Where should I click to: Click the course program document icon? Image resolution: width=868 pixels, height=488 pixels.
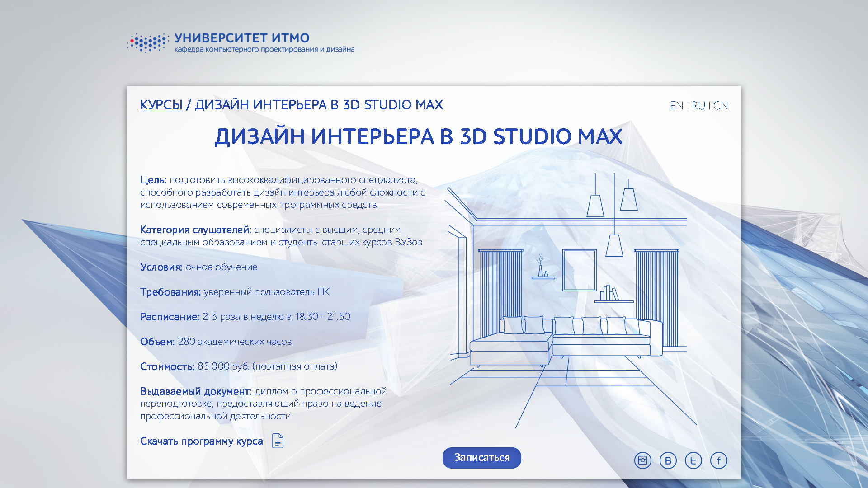point(278,441)
